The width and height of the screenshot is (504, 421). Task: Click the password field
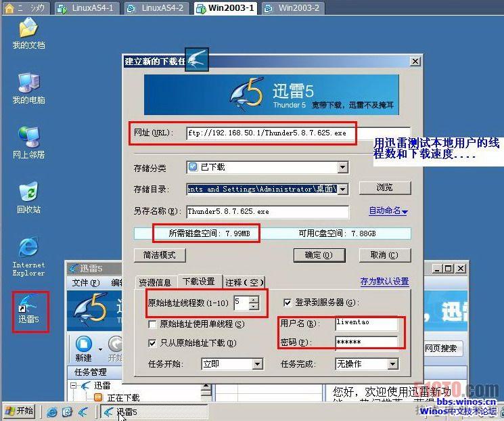pyautogui.click(x=367, y=342)
